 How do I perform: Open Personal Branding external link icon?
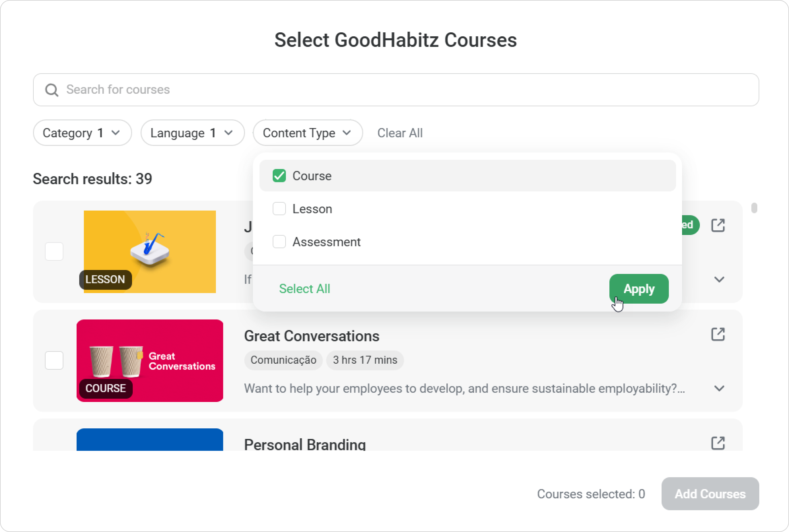tap(718, 443)
